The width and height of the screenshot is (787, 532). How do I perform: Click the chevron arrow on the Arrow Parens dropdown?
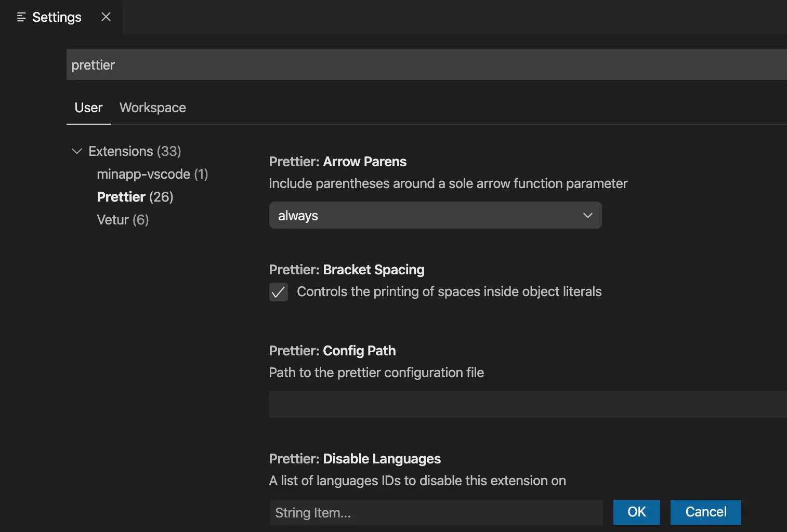click(x=588, y=216)
